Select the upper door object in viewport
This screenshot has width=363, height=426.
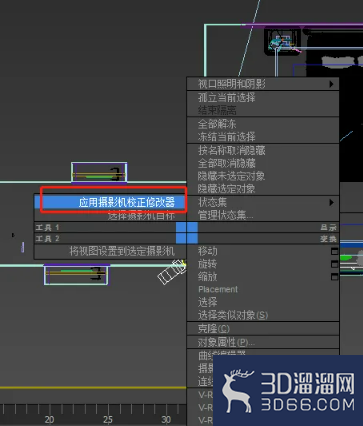[x=99, y=172]
